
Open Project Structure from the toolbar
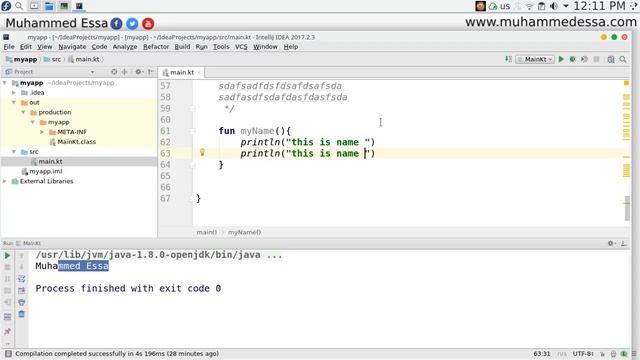[611, 59]
